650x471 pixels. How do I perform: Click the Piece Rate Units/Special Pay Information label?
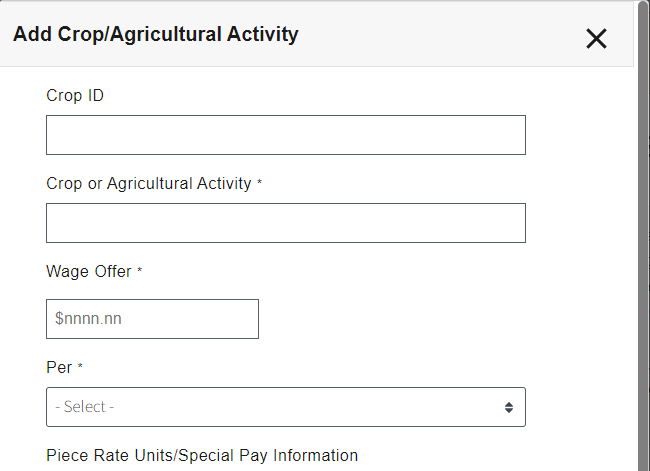[x=202, y=455]
